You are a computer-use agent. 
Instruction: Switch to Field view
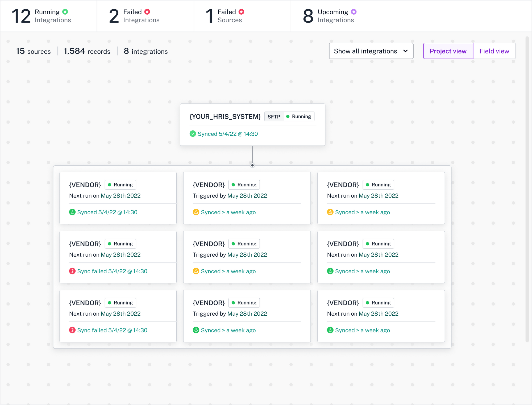494,51
